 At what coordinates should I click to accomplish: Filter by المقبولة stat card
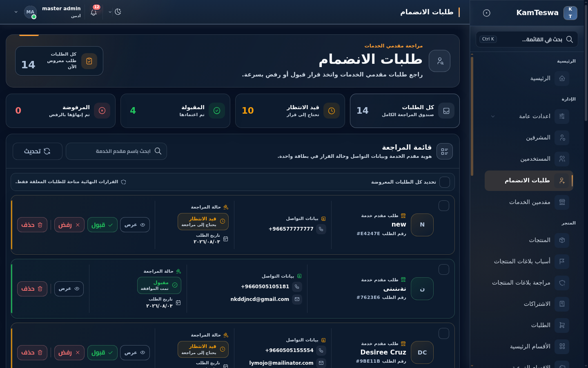175,111
